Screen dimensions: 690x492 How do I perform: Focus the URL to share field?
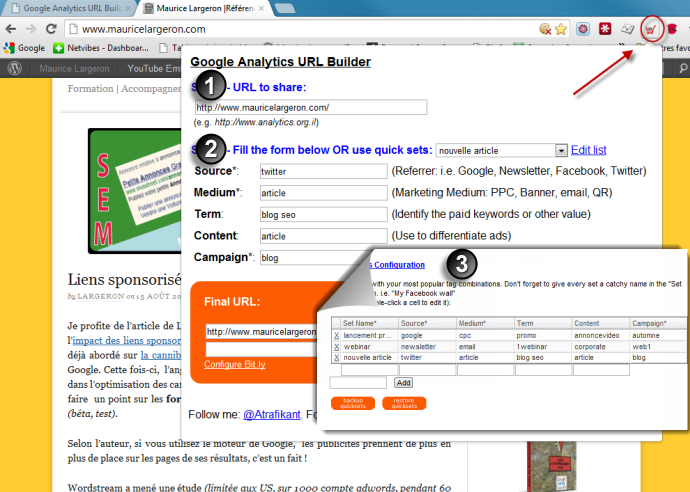[x=311, y=107]
